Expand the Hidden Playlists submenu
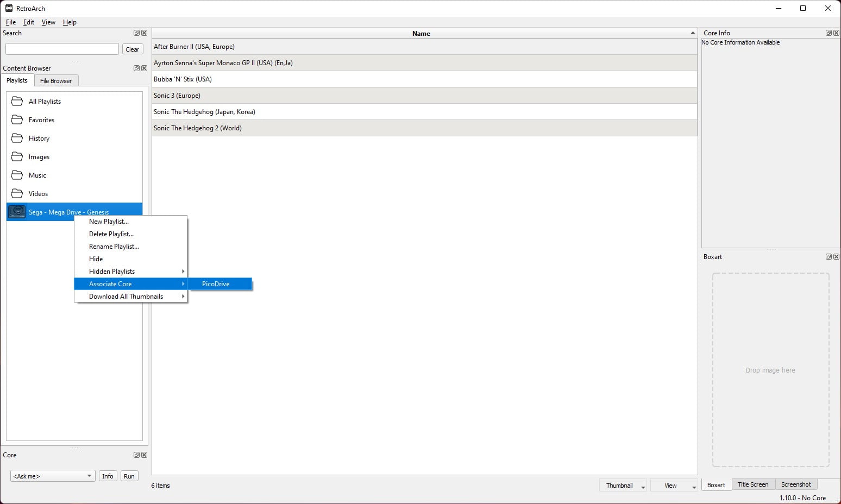The width and height of the screenshot is (841, 504). tap(131, 272)
